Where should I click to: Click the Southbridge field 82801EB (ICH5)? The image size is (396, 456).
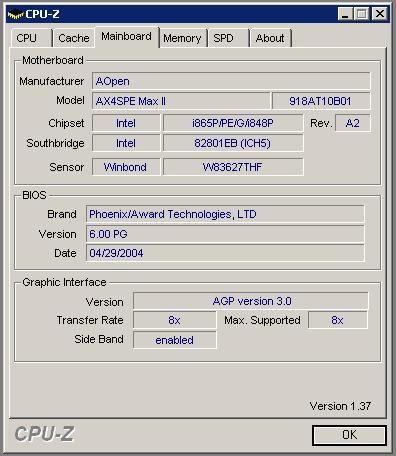(233, 143)
